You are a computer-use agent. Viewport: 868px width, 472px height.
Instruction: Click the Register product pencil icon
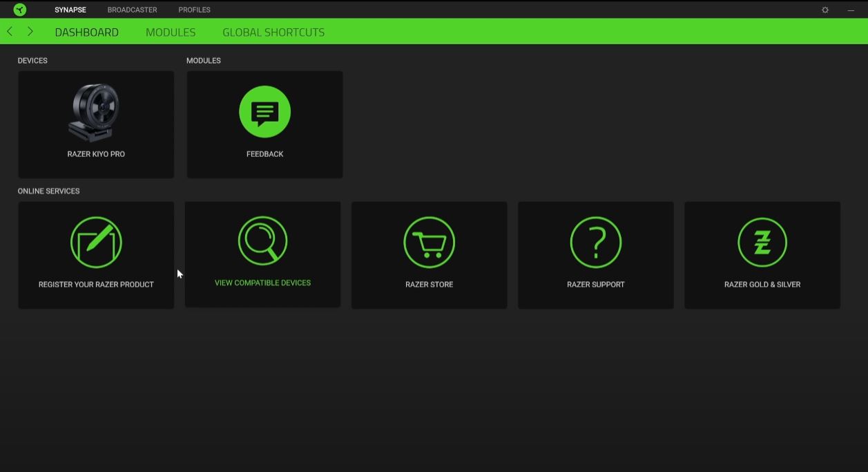[x=96, y=243]
